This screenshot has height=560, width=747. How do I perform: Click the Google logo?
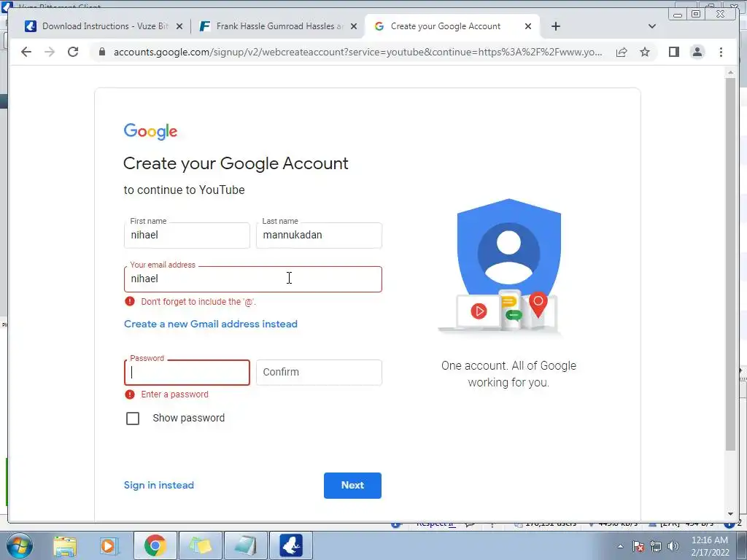[150, 131]
